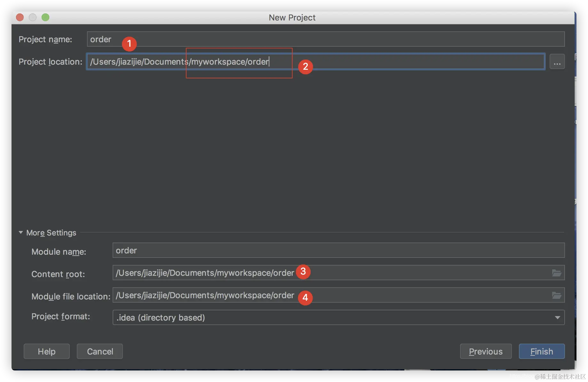The width and height of the screenshot is (588, 382).
Task: Click the Module file location label
Action: tap(71, 297)
